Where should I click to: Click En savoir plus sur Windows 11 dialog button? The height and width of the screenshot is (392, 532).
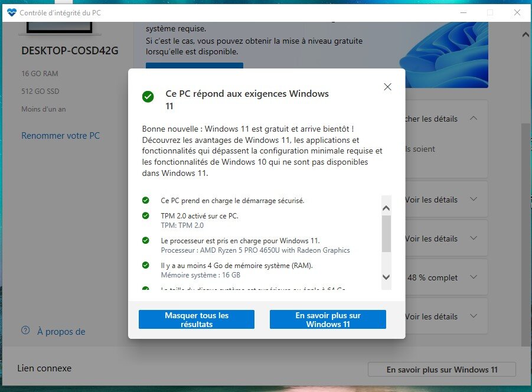click(x=328, y=319)
